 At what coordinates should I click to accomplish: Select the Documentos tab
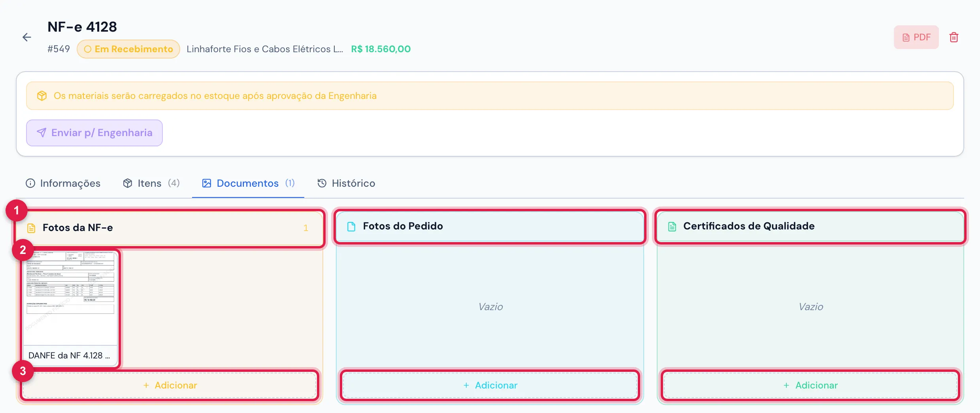pyautogui.click(x=248, y=183)
